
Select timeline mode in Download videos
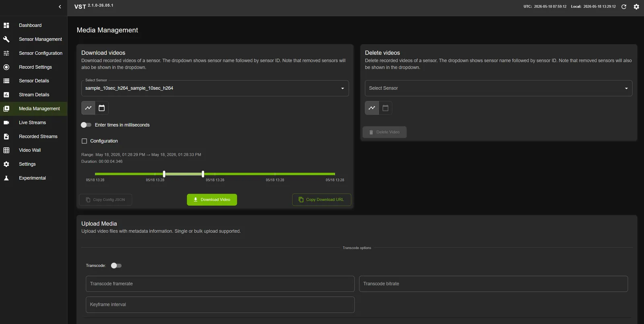pos(88,108)
